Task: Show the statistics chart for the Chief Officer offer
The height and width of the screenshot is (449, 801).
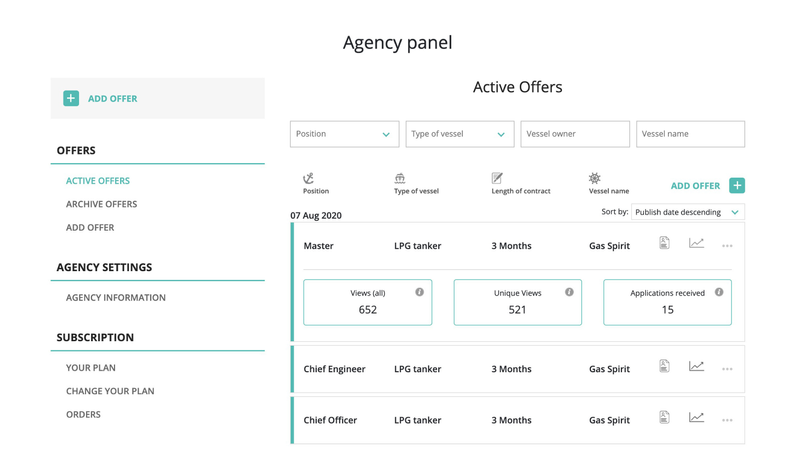Action: click(696, 417)
